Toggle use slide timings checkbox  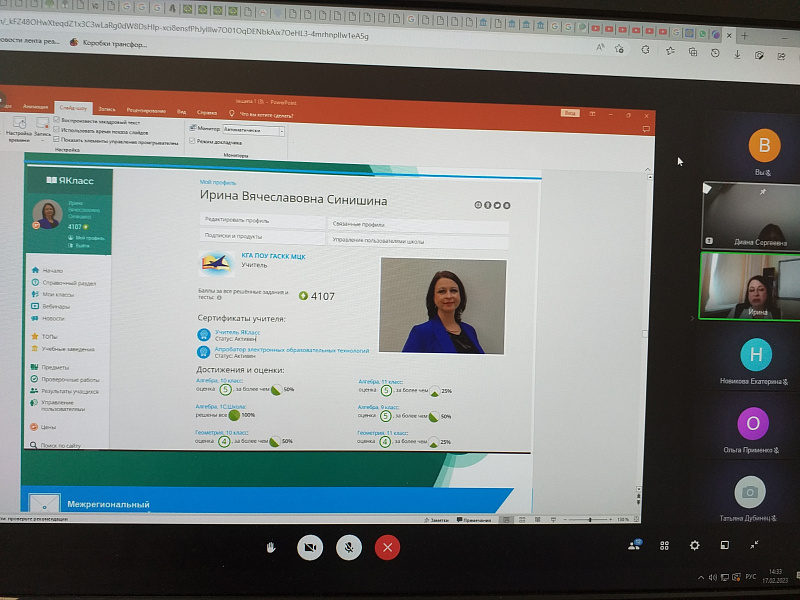point(57,130)
